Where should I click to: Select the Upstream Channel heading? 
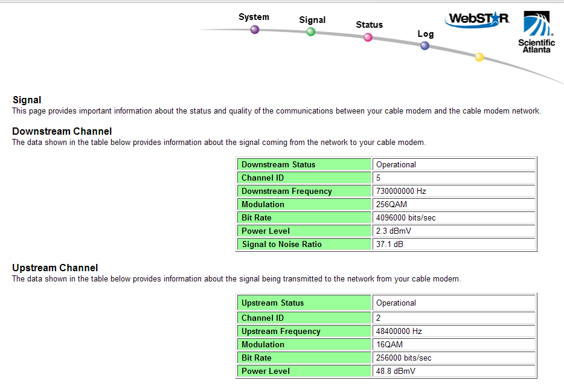coord(55,268)
